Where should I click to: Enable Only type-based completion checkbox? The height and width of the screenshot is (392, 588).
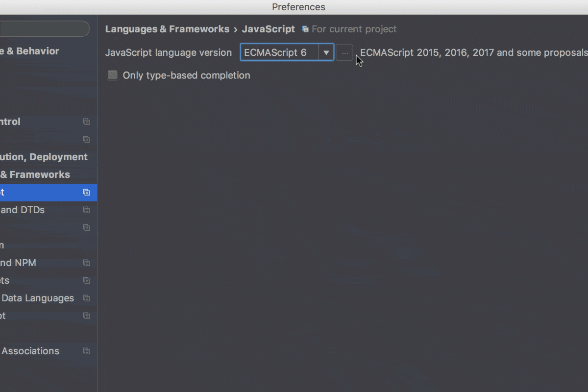[113, 75]
